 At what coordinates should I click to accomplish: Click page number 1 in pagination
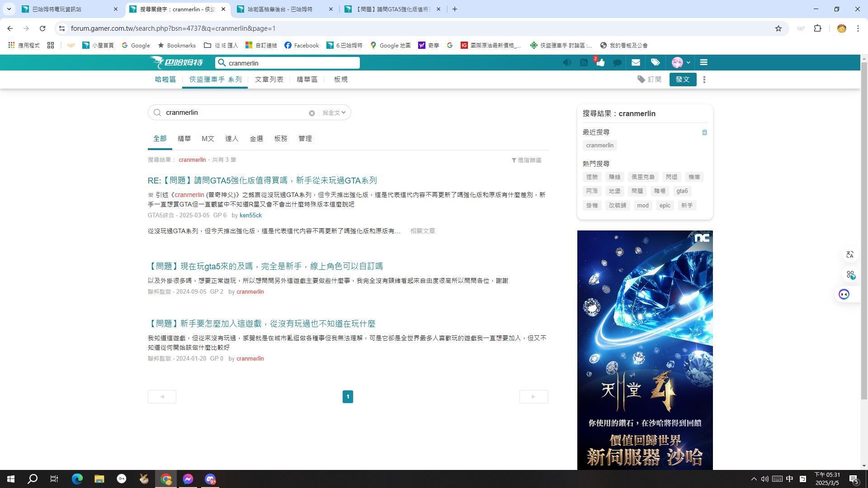(348, 397)
